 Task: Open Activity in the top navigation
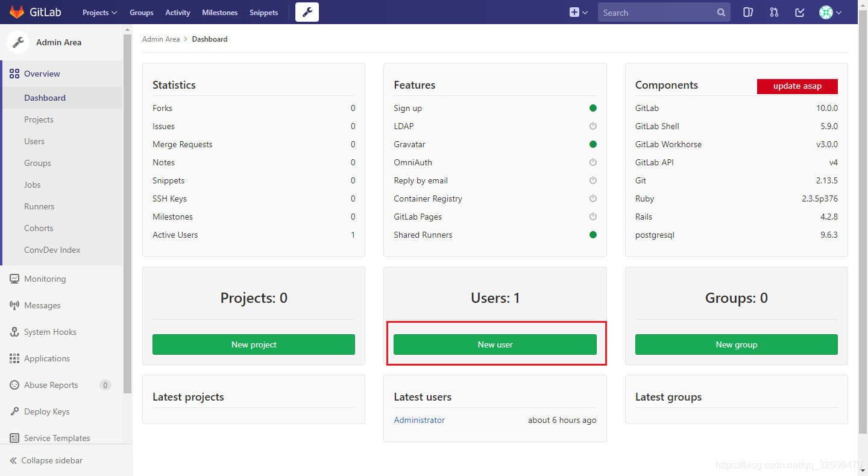178,12
